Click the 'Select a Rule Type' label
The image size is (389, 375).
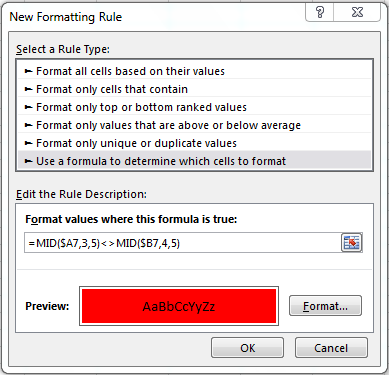(x=63, y=49)
